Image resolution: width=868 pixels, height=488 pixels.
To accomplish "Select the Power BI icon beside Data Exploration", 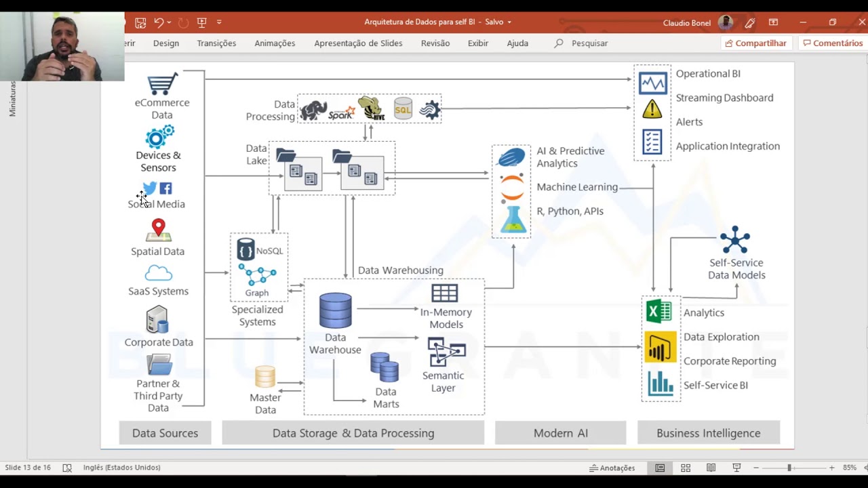I will coord(660,347).
